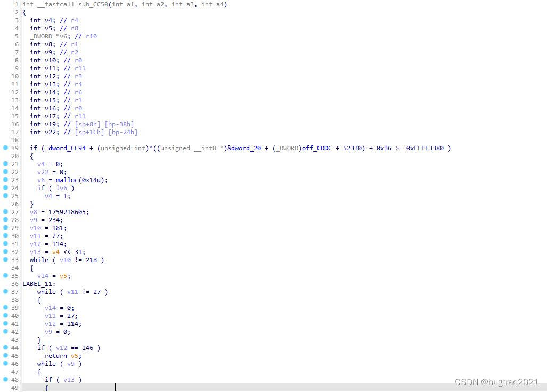The width and height of the screenshot is (547, 392).
Task: Set breakpoint marker at line 41
Action: 5,324
